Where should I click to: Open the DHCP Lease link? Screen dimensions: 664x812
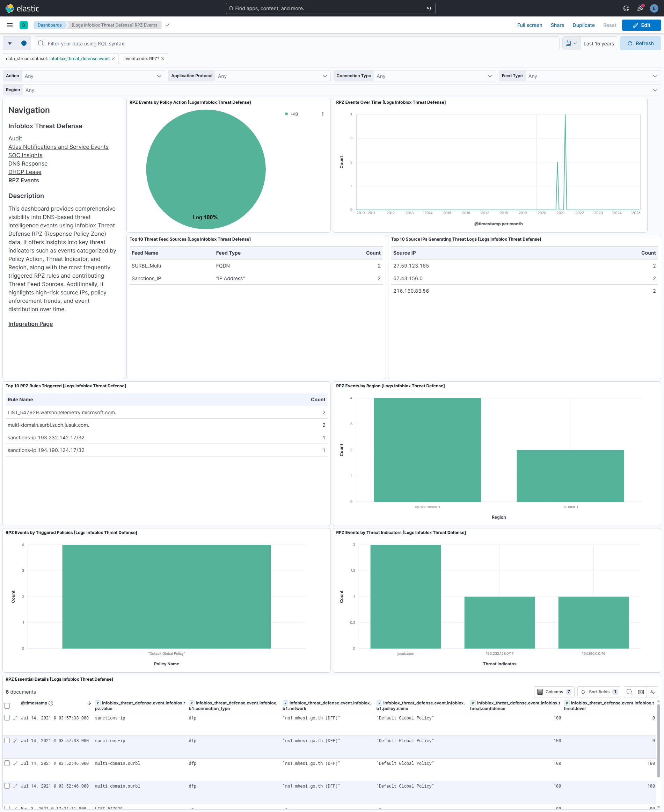[25, 172]
